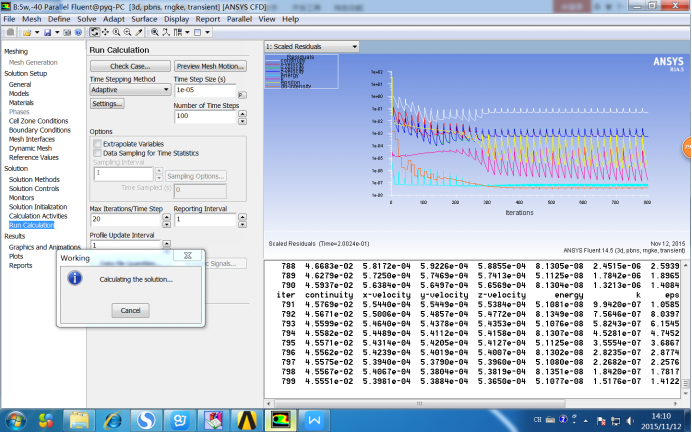Click the rotate view toolbar icon
This screenshot has height=432, width=692.
[x=94, y=32]
